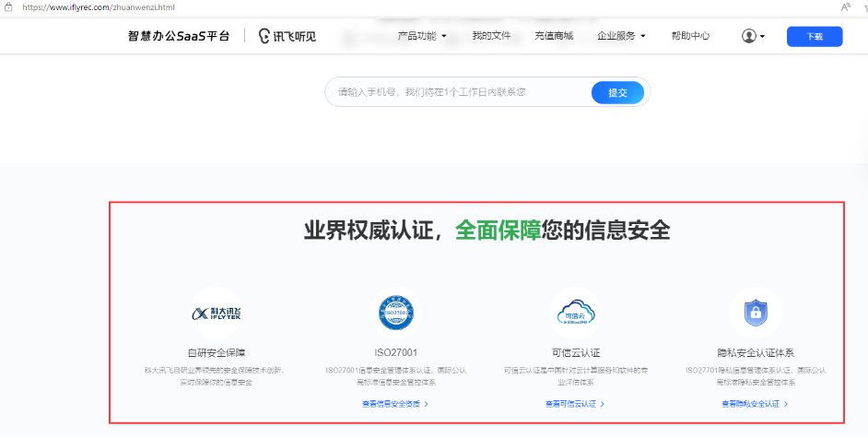Open 查看信息安全资质 link
This screenshot has height=438, width=868.
point(395,404)
